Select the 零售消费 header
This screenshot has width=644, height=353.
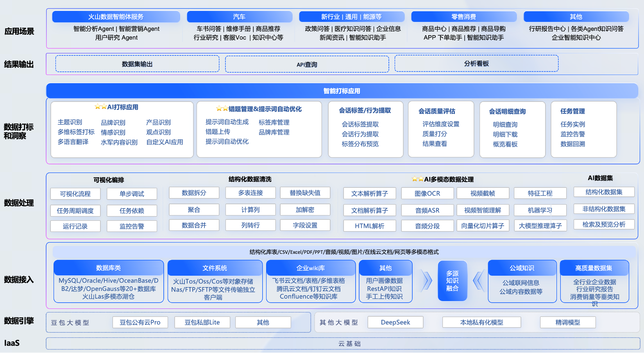click(x=464, y=17)
